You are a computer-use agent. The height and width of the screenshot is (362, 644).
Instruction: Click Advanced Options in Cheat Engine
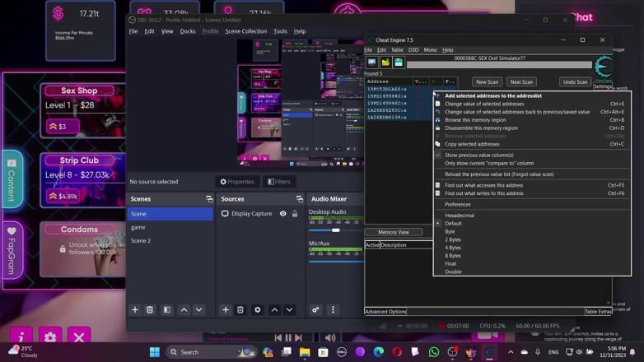click(385, 312)
